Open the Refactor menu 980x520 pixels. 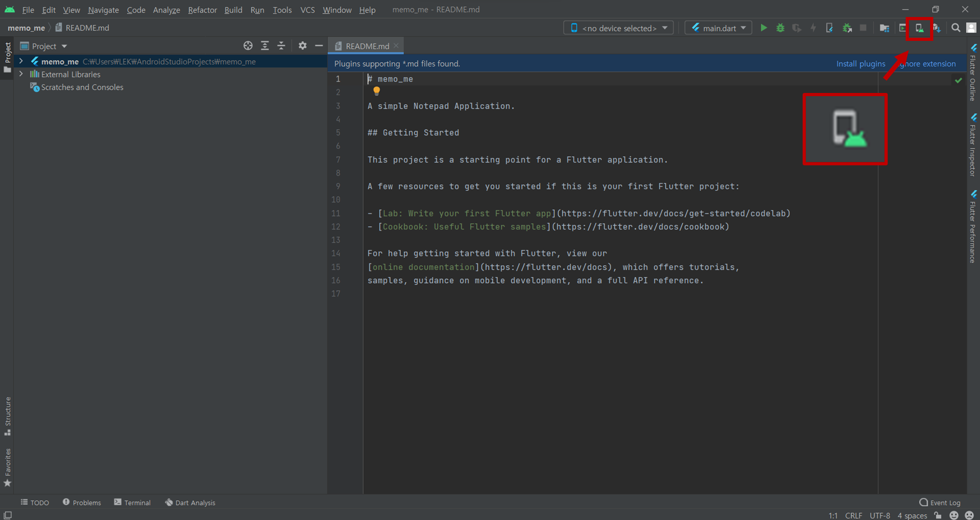[202, 10]
